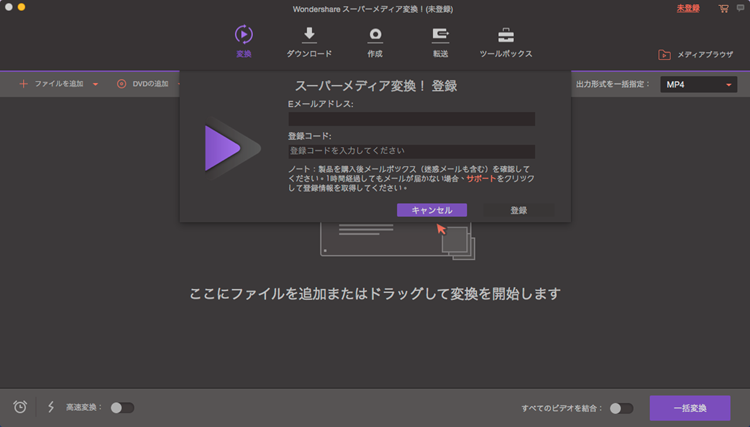
Task: Click the lightning bolt high-speed icon
Action: pos(51,407)
